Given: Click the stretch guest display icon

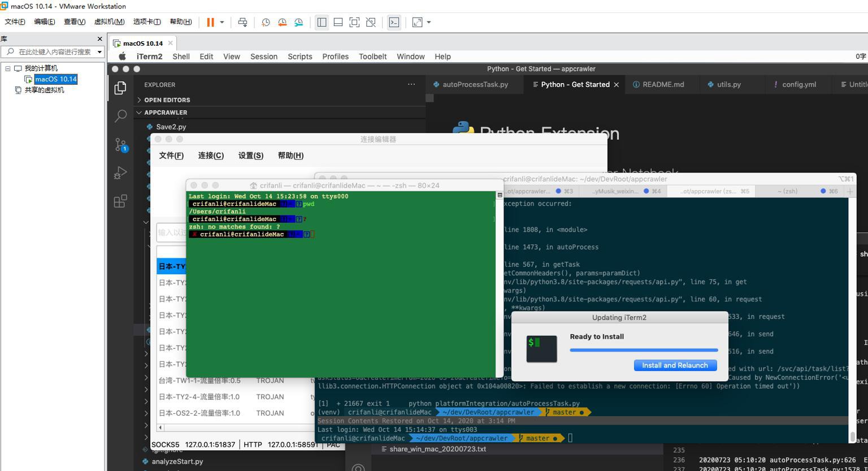Looking at the screenshot, I should coord(417,22).
